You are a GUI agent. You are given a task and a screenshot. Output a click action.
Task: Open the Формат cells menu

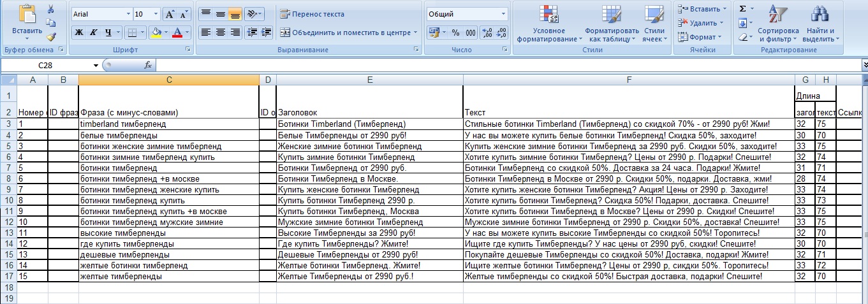pyautogui.click(x=700, y=37)
